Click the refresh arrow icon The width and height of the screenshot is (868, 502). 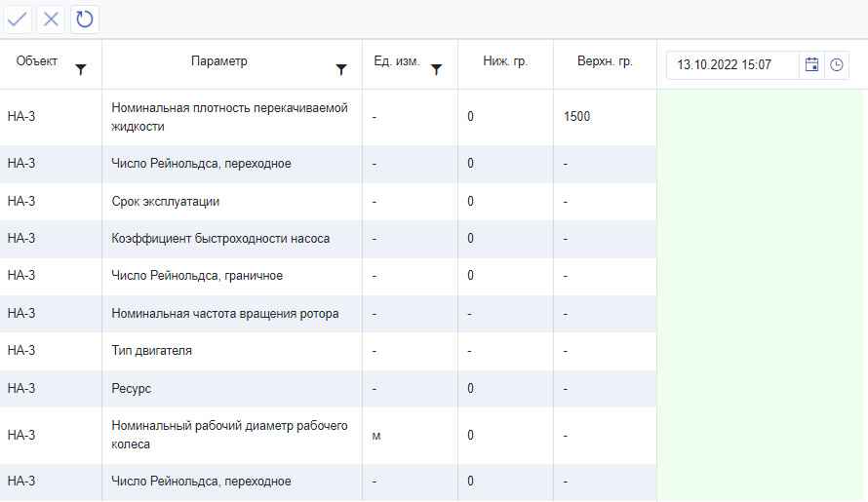pyautogui.click(x=85, y=19)
